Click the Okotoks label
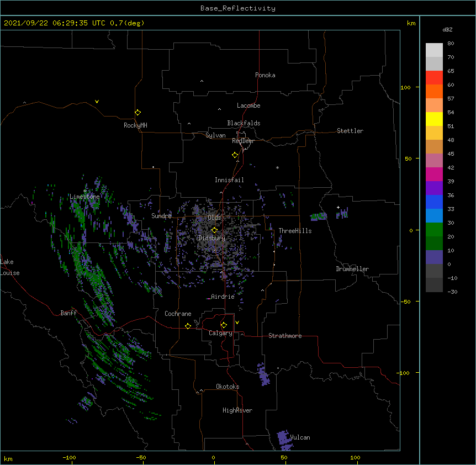Viewport: 476px width, 465px height. (228, 387)
